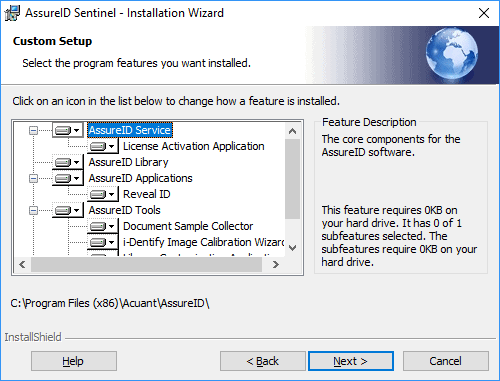Open i-Dentify Image Calibration Wizard feature icon
This screenshot has height=381, width=500.
[x=103, y=242]
